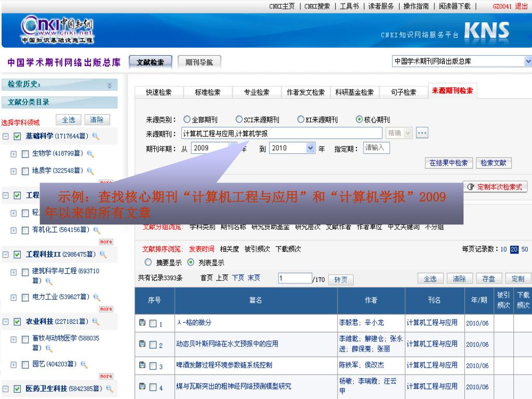532x399 pixels.
Task: Click save disk icon in result row 1
Action: [x=142, y=323]
